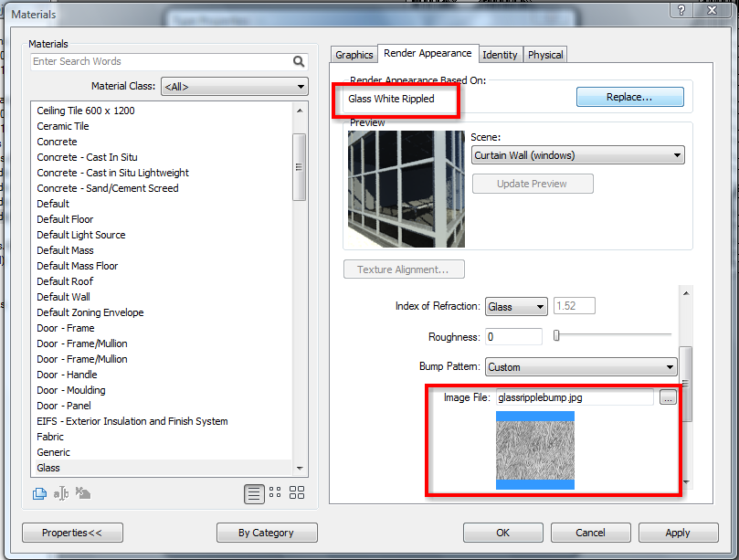Close the Materials dialog

click(713, 10)
